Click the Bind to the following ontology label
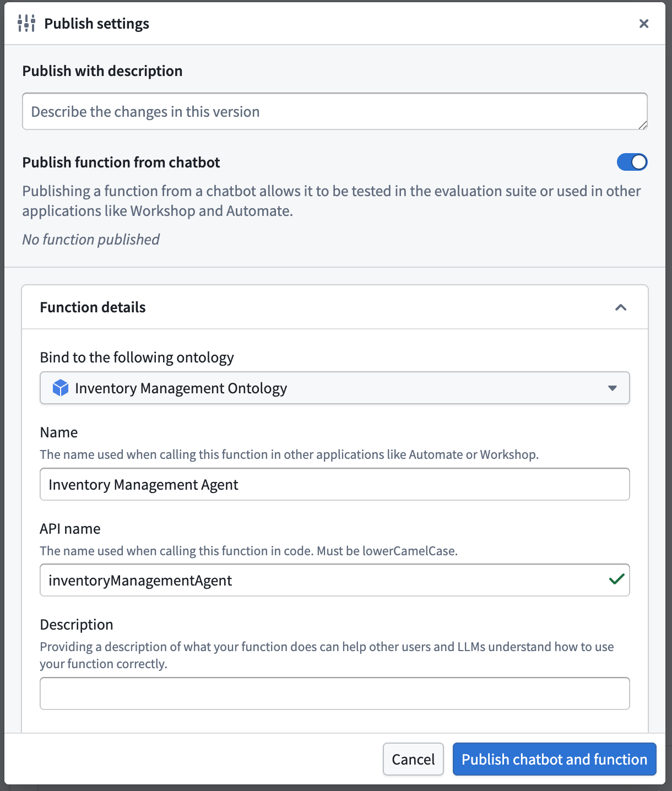This screenshot has height=791, width=672. click(x=137, y=357)
